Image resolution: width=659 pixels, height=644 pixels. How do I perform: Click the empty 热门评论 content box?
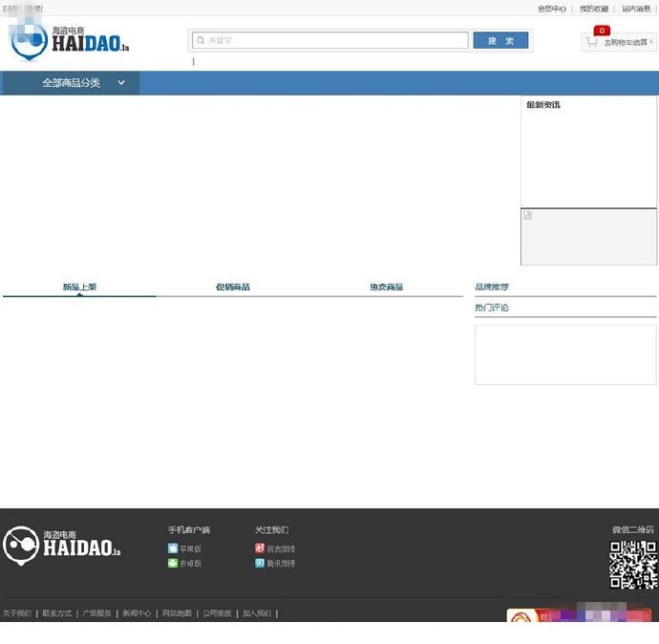pyautogui.click(x=565, y=354)
